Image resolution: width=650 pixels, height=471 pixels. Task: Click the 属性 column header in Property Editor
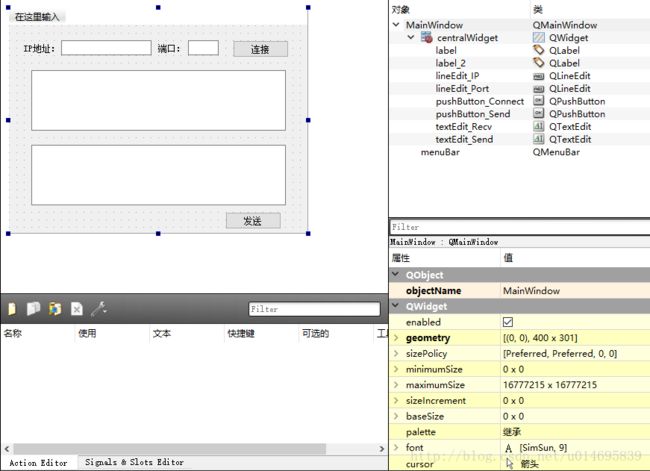click(x=401, y=258)
